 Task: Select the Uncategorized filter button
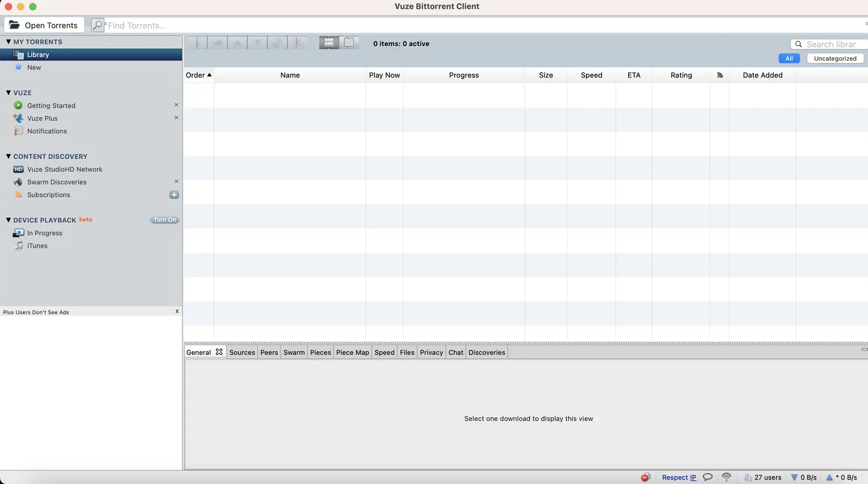pyautogui.click(x=835, y=59)
